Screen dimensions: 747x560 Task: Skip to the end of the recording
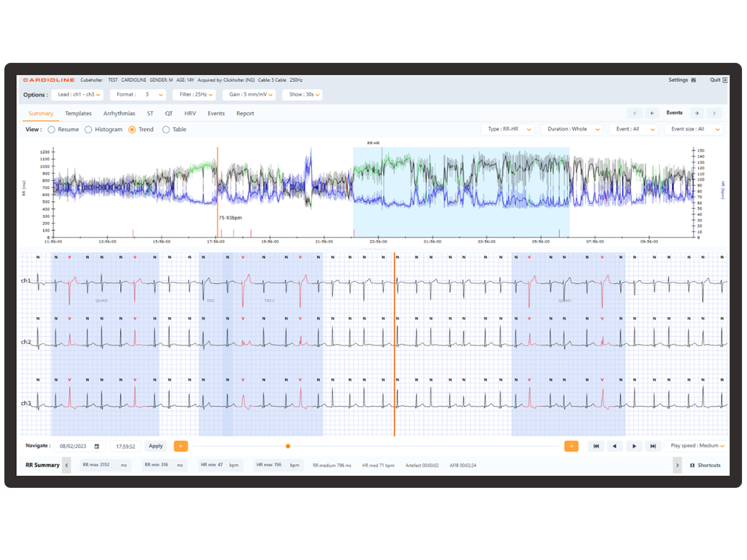[652, 446]
